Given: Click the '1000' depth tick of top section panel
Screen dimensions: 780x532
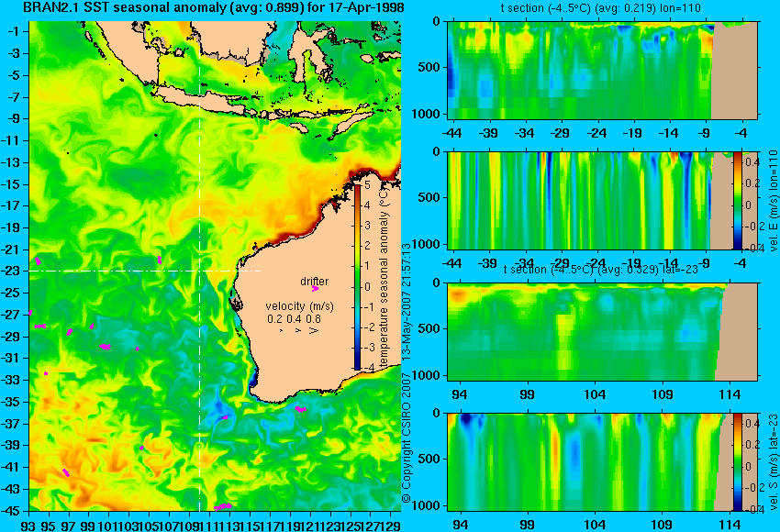Looking at the screenshot, I should click(426, 114).
